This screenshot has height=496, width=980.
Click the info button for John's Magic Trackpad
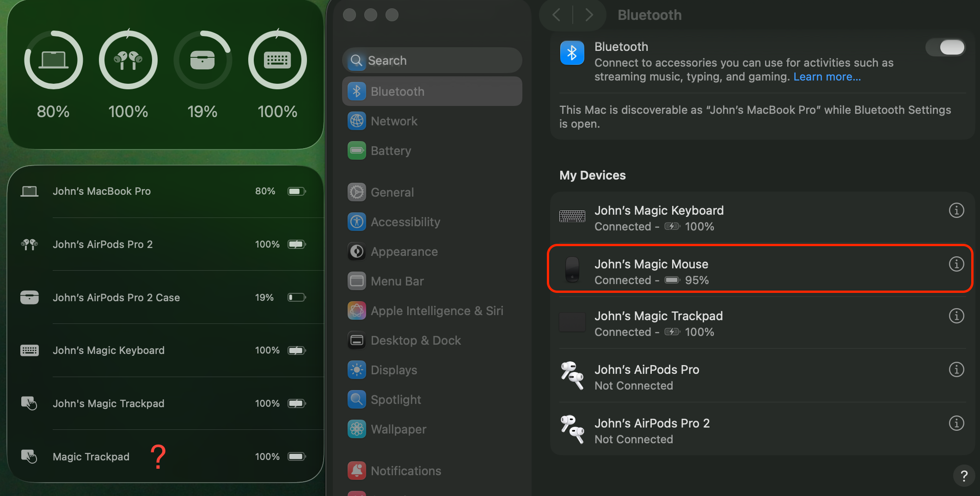pos(956,316)
